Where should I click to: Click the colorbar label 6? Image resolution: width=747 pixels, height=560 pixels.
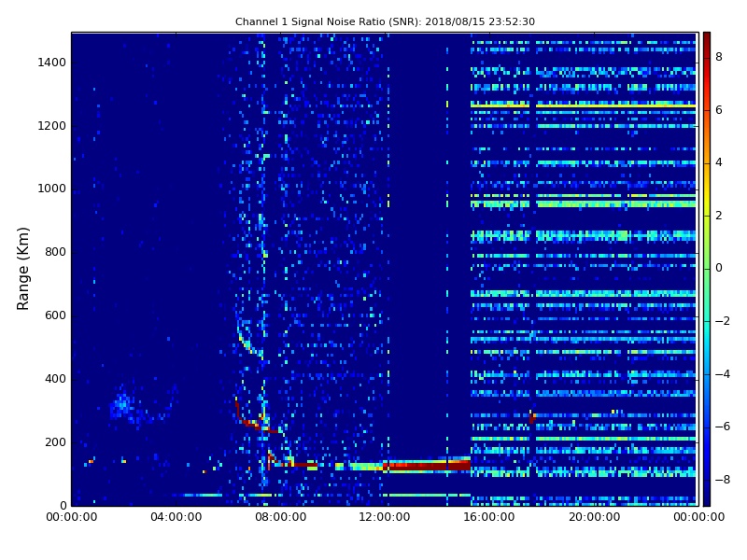719,110
